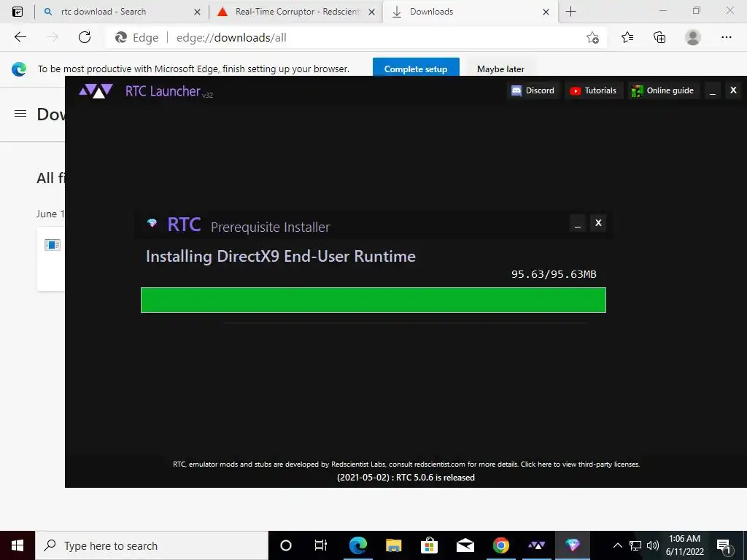Viewport: 747px width, 560px height.
Task: Click the RTC 5.0.6 release note
Action: coord(406,478)
